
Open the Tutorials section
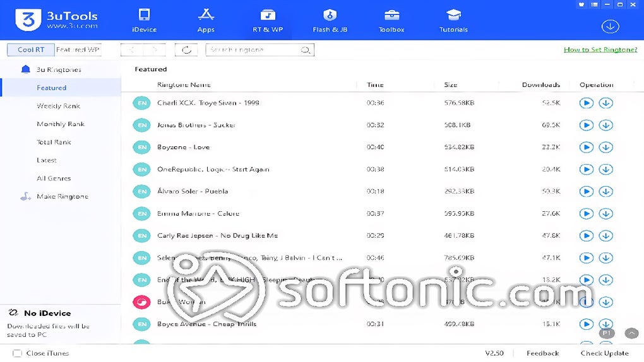coord(453,20)
